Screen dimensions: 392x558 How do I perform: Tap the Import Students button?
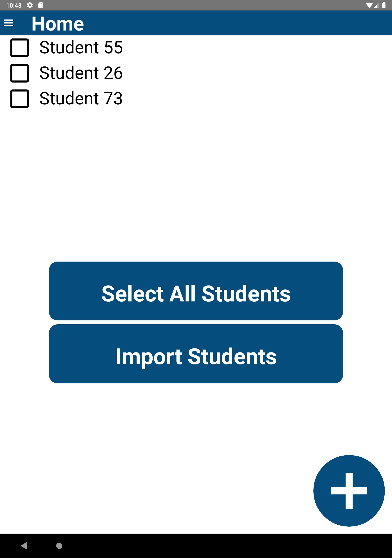(x=196, y=354)
